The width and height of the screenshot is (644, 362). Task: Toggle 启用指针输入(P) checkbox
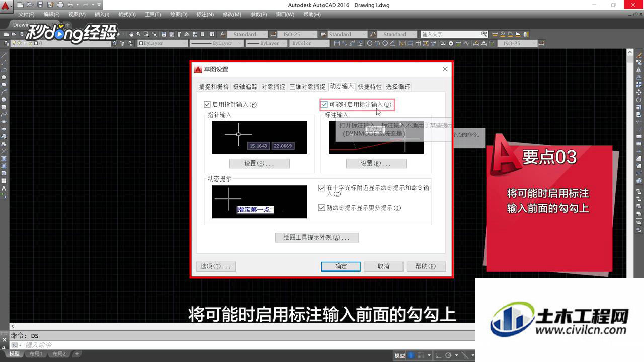[207, 104]
